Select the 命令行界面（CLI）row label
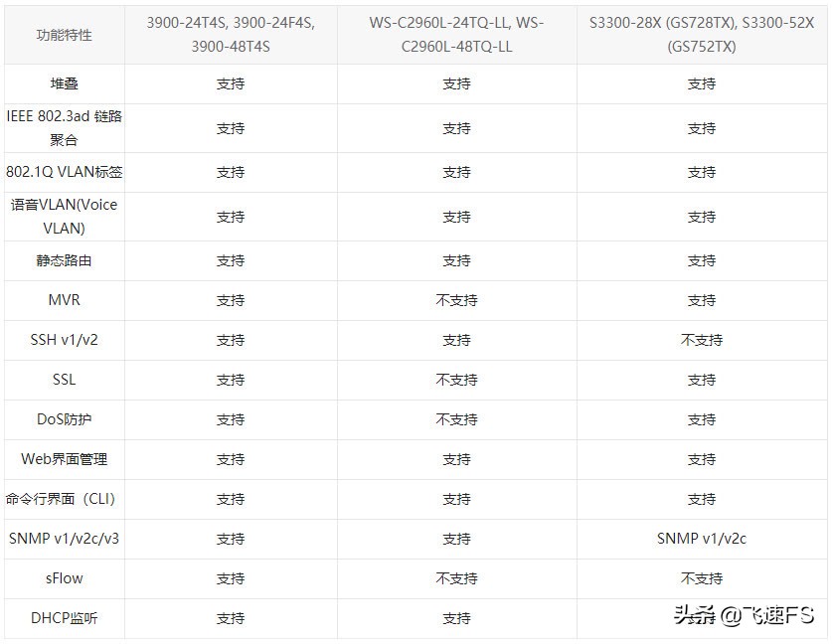This screenshot has height=644, width=833. (x=64, y=499)
